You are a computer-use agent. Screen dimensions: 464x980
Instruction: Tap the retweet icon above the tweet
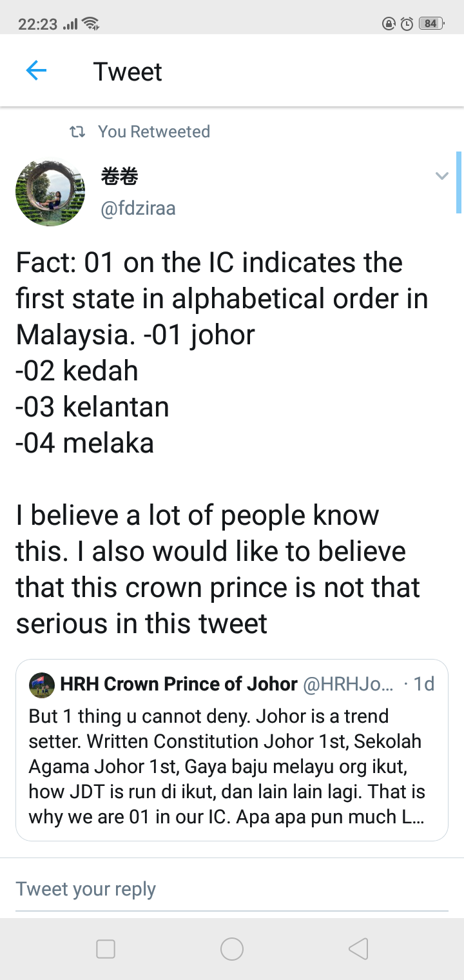(77, 132)
